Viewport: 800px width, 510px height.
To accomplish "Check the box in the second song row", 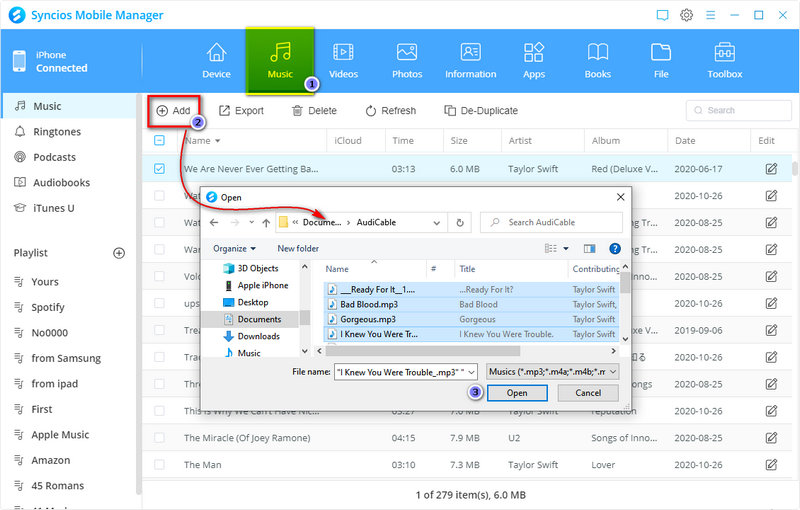I will point(159,195).
